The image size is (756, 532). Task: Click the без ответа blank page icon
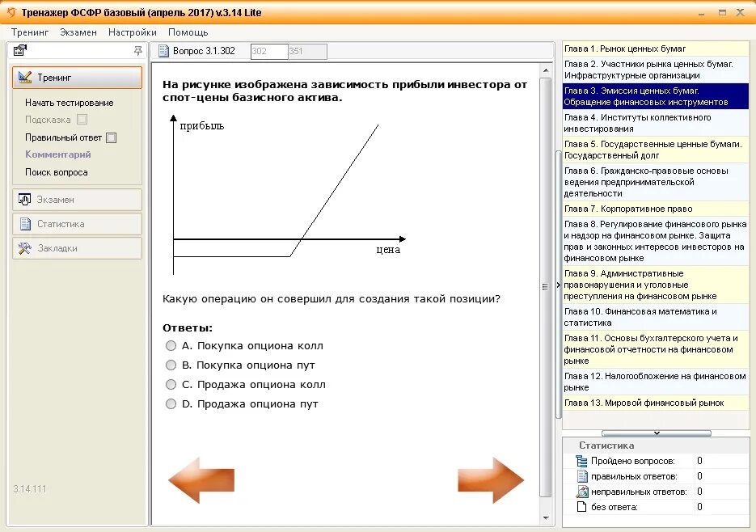(x=582, y=507)
